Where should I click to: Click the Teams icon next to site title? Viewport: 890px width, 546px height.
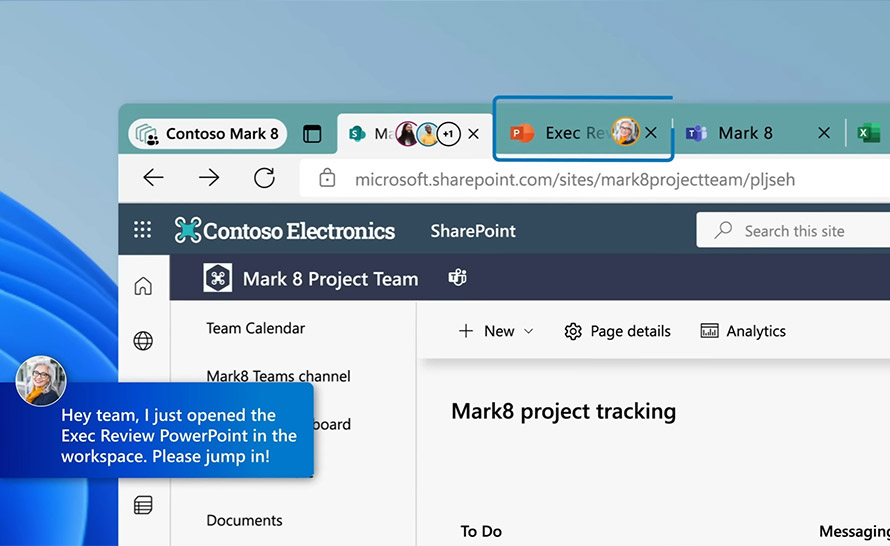(457, 278)
